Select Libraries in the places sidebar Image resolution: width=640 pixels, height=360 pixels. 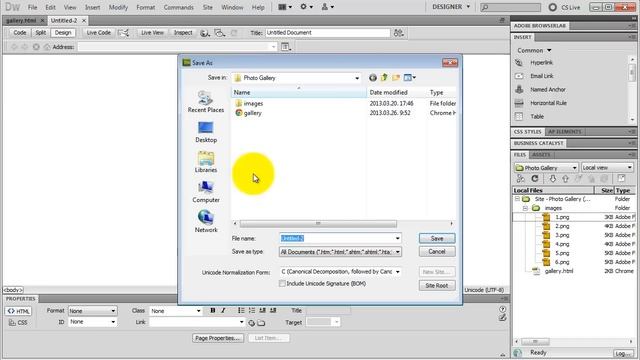click(x=206, y=162)
